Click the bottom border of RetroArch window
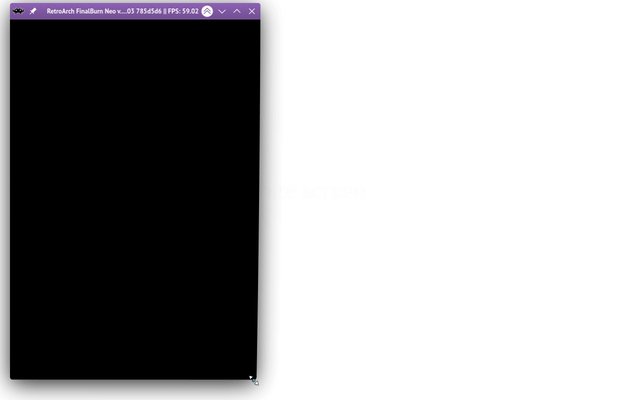The width and height of the screenshot is (625, 400). click(x=135, y=379)
